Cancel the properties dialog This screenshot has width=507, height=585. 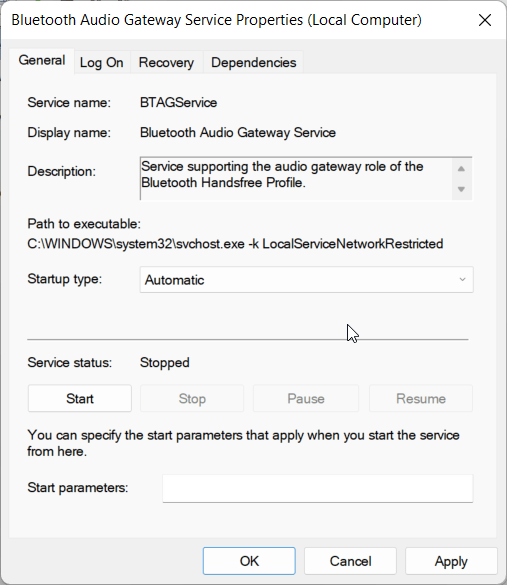pos(350,561)
